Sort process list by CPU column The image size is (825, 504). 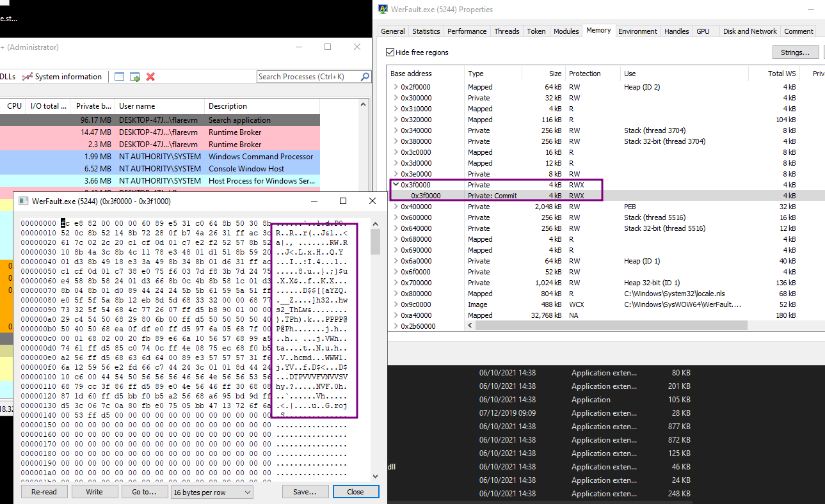pyautogui.click(x=14, y=106)
